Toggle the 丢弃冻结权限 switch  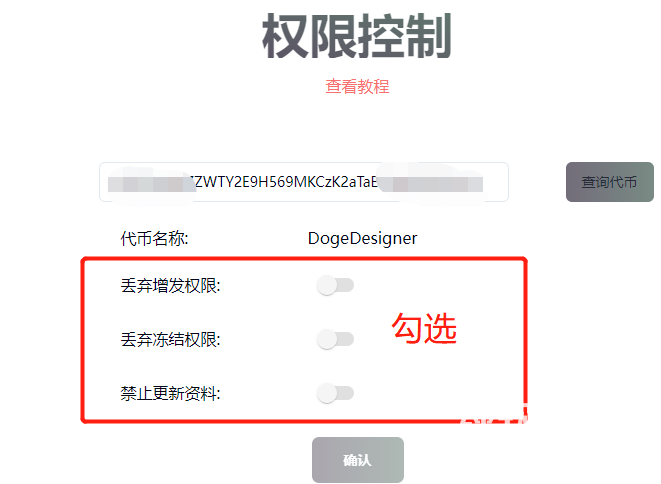[x=335, y=339]
